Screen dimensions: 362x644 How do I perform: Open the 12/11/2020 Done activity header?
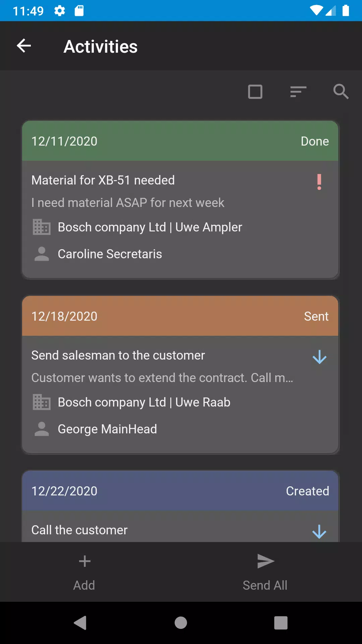(x=180, y=141)
